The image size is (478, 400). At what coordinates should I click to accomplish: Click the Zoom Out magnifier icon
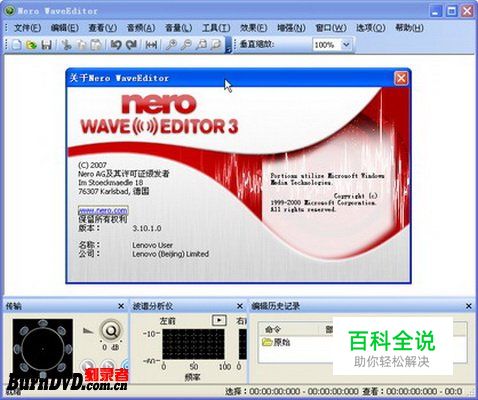[186, 45]
